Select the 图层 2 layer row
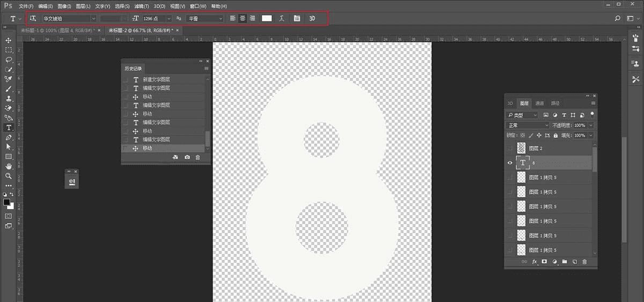The image size is (644, 302). (548, 149)
